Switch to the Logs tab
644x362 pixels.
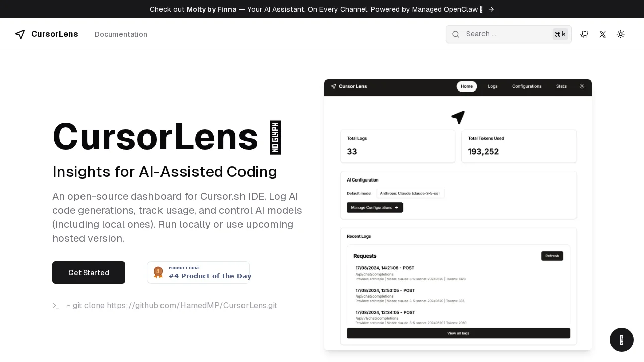(x=492, y=86)
